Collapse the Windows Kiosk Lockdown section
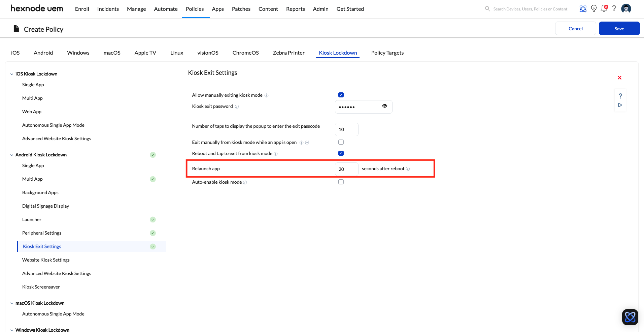This screenshot has height=332, width=644. tap(12, 330)
